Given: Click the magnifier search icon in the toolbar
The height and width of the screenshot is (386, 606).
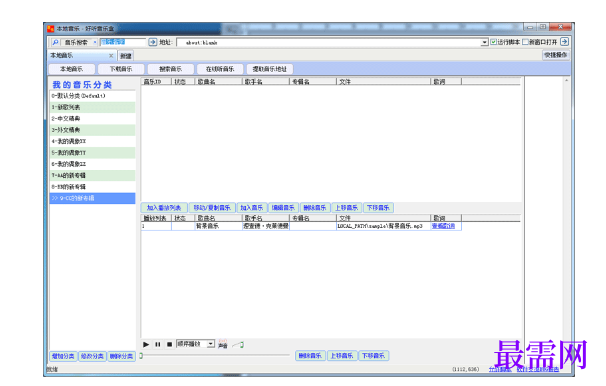Looking at the screenshot, I should coord(55,42).
